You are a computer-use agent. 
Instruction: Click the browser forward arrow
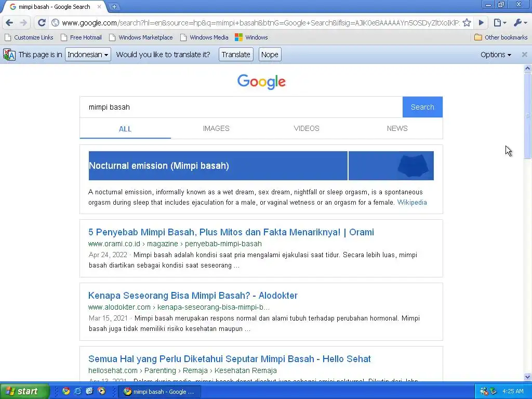(23, 23)
